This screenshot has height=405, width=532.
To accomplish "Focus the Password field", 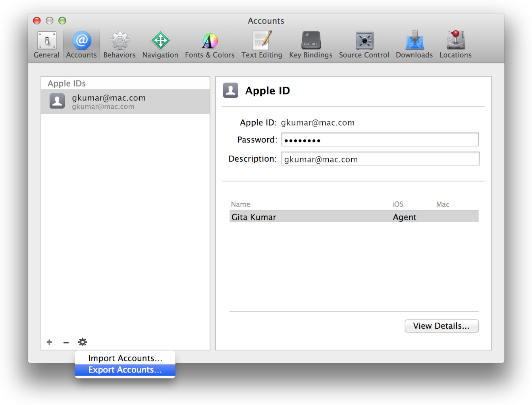I will click(x=380, y=140).
